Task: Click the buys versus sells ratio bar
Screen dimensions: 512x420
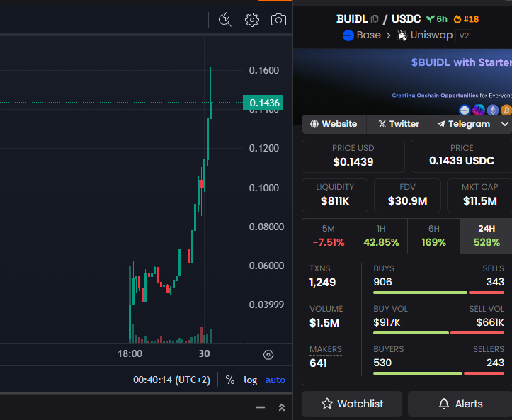Action: pos(438,293)
